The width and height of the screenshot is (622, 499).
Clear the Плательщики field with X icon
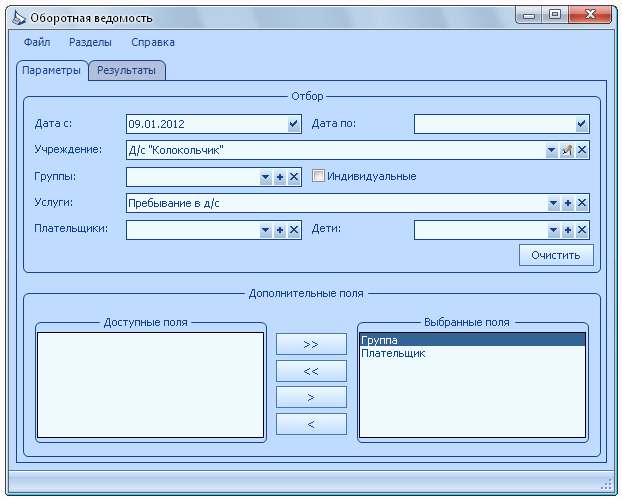pyautogui.click(x=294, y=230)
